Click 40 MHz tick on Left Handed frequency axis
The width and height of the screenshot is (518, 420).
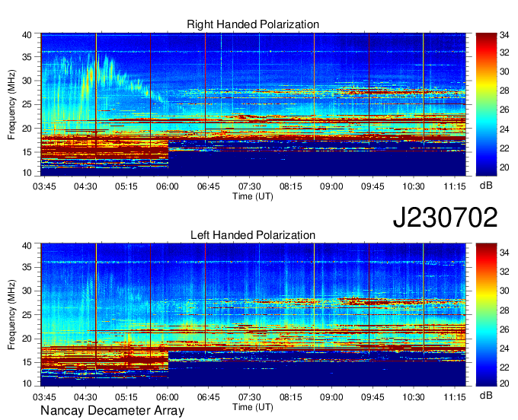click(27, 246)
